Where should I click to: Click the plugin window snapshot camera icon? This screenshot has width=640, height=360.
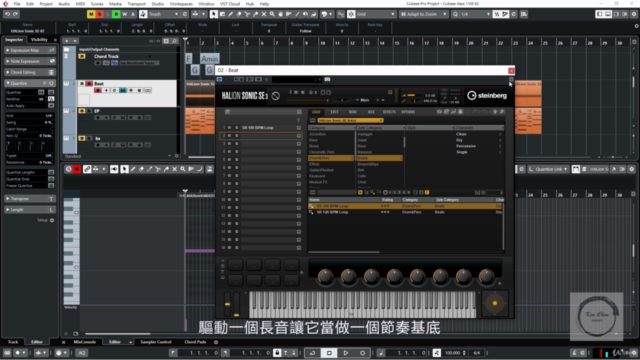click(327, 79)
